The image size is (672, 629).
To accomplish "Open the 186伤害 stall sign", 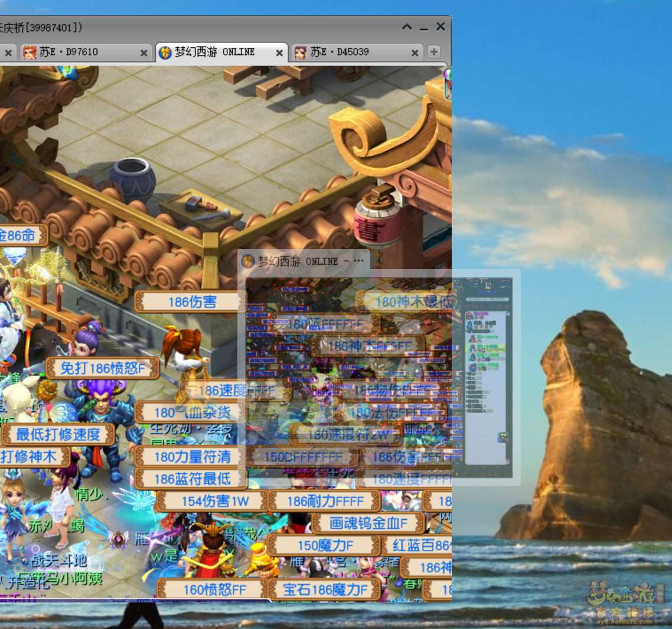I will [191, 302].
